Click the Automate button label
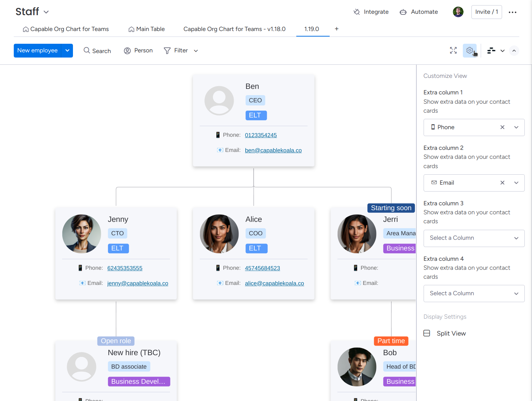Screen dimensions: 532x401 point(424,12)
